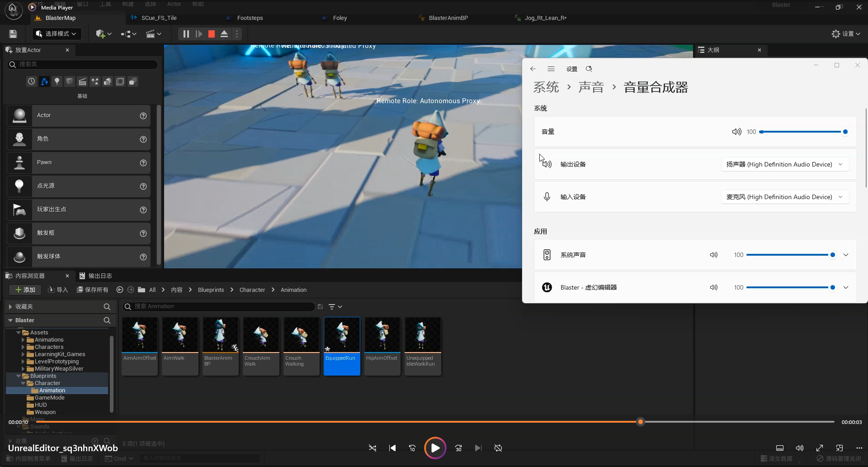
Task: Advance a single frame in editor toolbar
Action: pos(198,34)
